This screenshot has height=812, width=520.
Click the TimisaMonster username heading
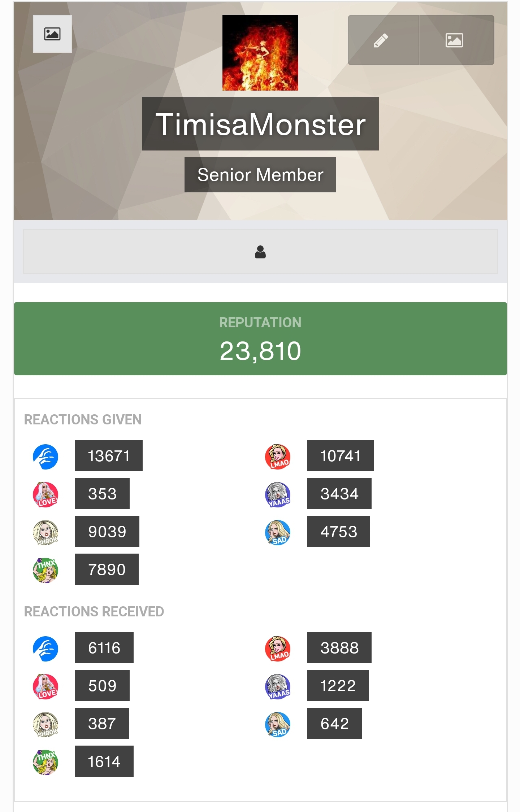(x=260, y=124)
